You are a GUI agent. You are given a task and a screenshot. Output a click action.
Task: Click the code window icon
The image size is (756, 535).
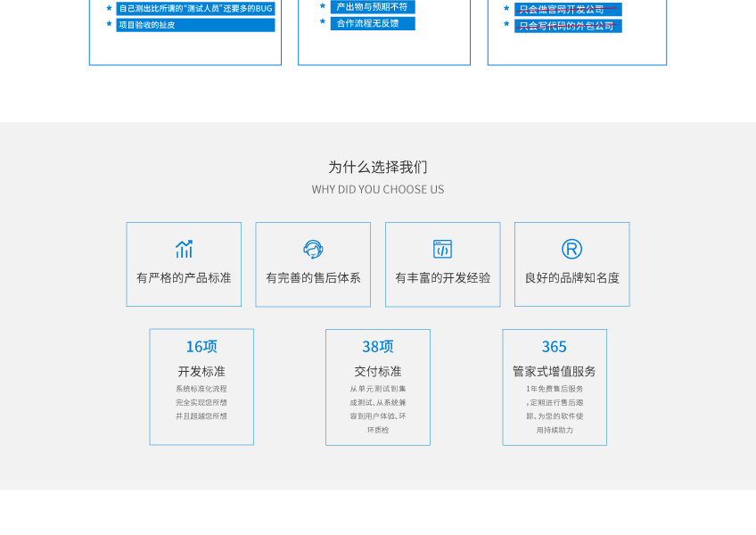pyautogui.click(x=442, y=249)
